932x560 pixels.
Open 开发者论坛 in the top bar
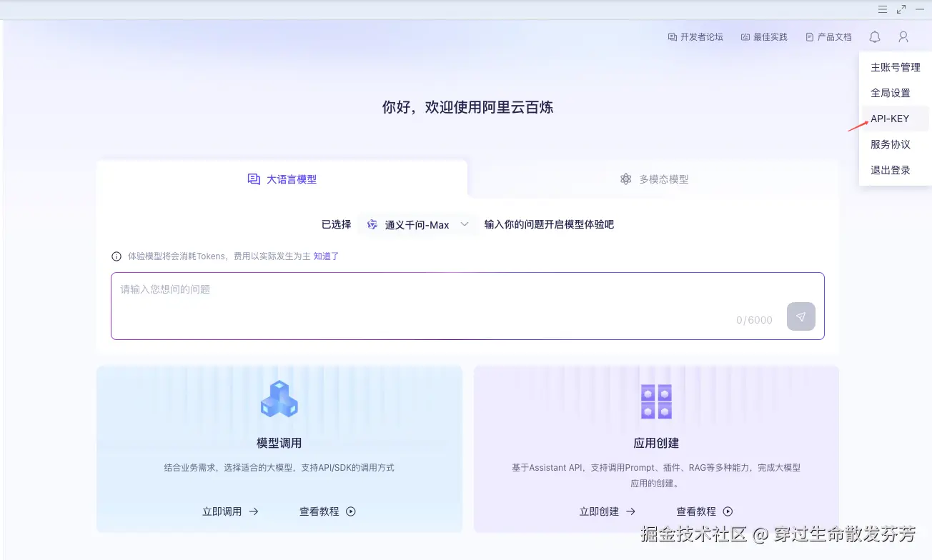tap(695, 36)
